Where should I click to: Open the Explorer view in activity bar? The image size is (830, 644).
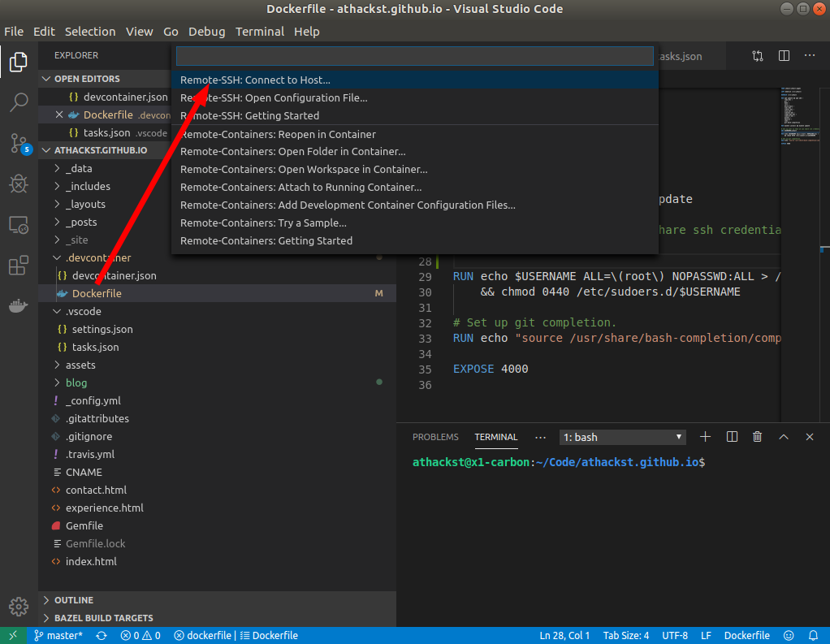[19, 62]
